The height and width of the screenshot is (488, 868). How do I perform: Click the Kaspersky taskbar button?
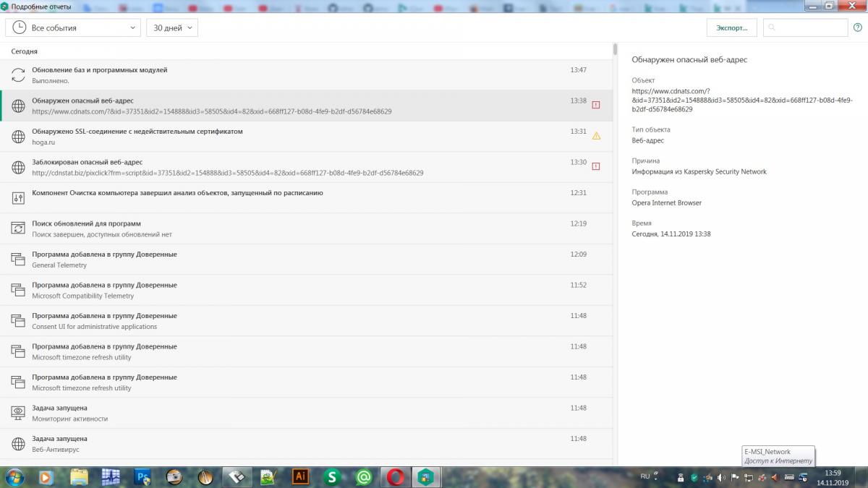tap(427, 477)
